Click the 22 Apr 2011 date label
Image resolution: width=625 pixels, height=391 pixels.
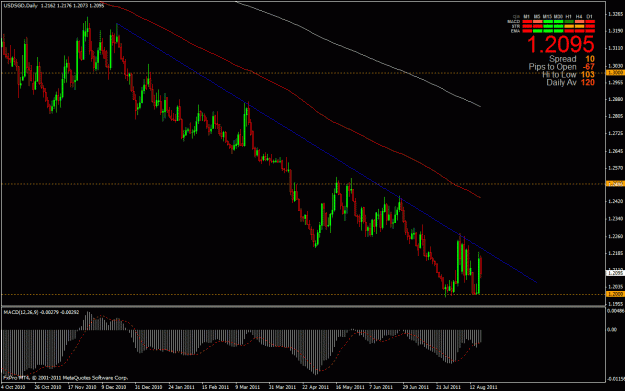pos(315,387)
